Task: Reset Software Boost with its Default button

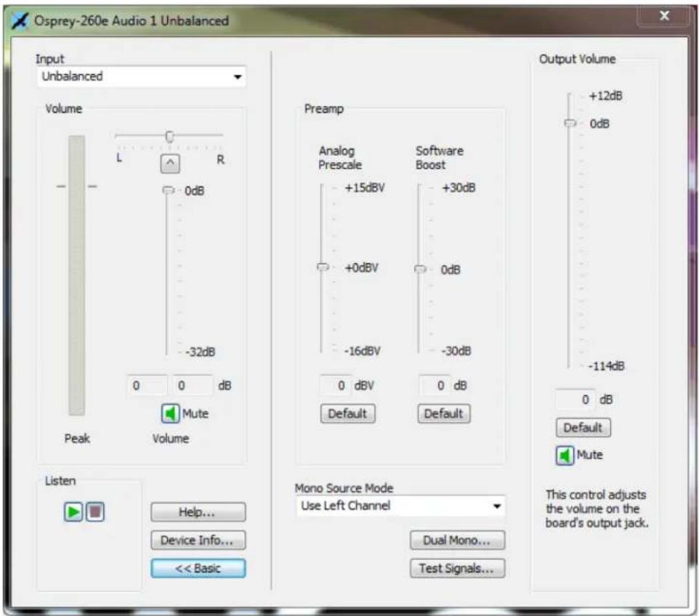Action: tap(444, 413)
